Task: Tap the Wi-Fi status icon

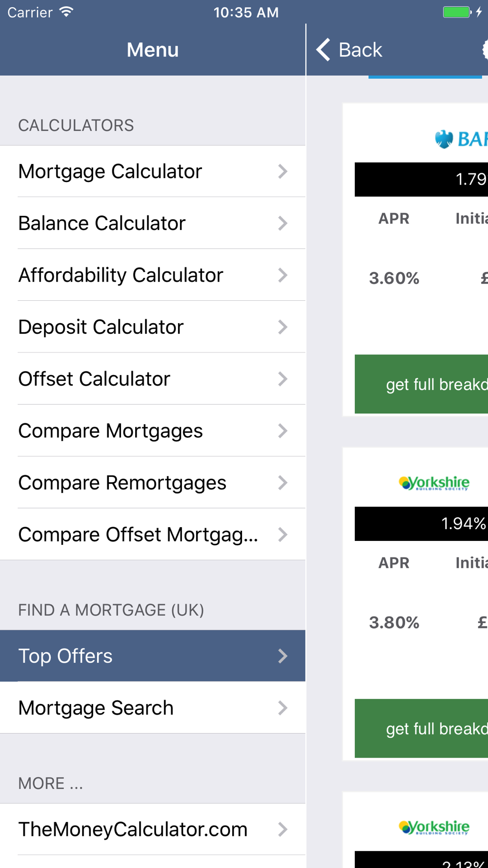Action: point(66,12)
